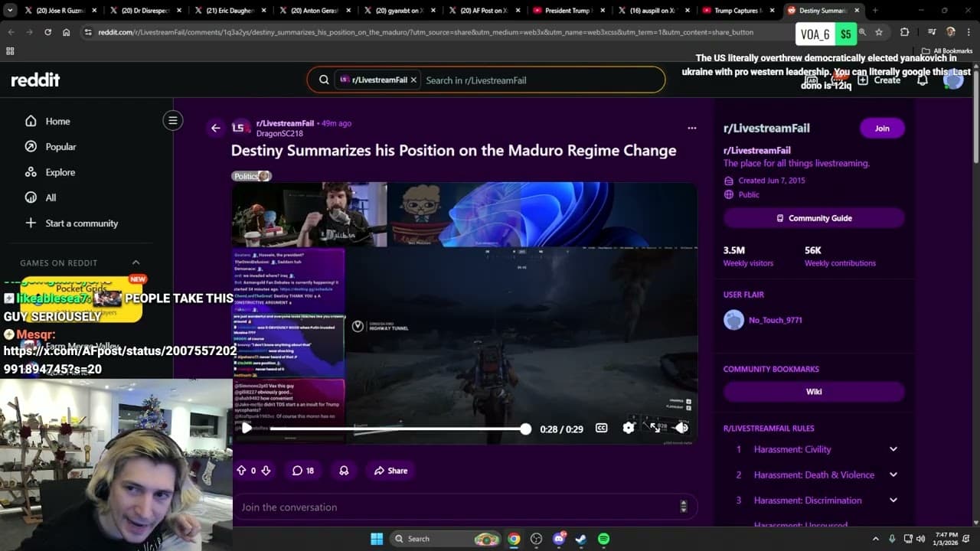
Task: Open the Windows Start menu
Action: (377, 539)
